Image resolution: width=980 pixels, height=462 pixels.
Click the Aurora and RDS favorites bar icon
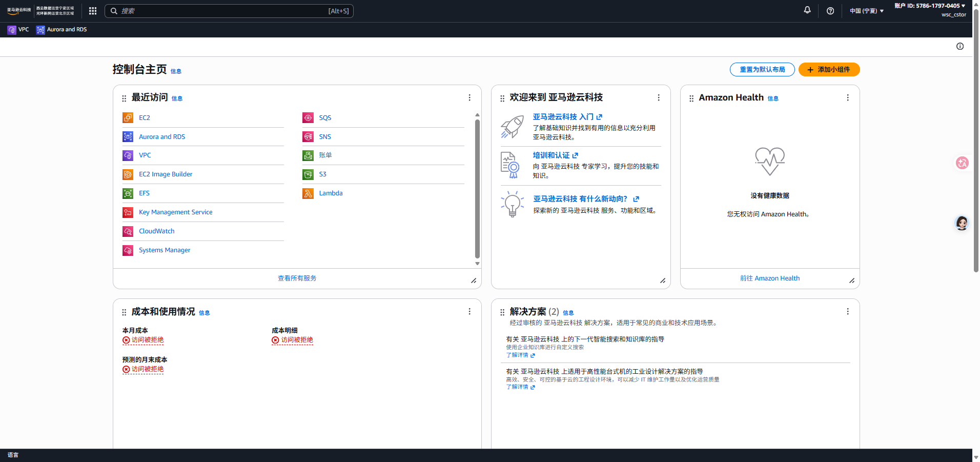click(40, 30)
